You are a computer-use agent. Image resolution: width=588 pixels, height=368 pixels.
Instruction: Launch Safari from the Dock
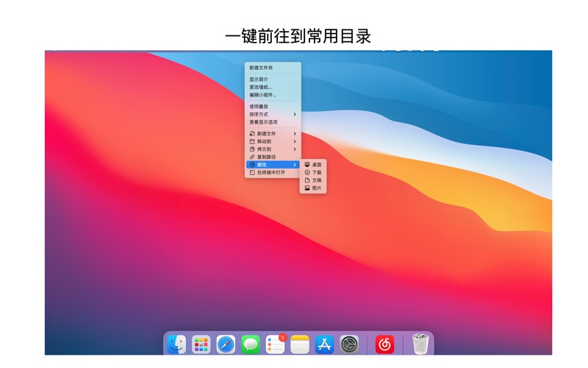pyautogui.click(x=226, y=344)
